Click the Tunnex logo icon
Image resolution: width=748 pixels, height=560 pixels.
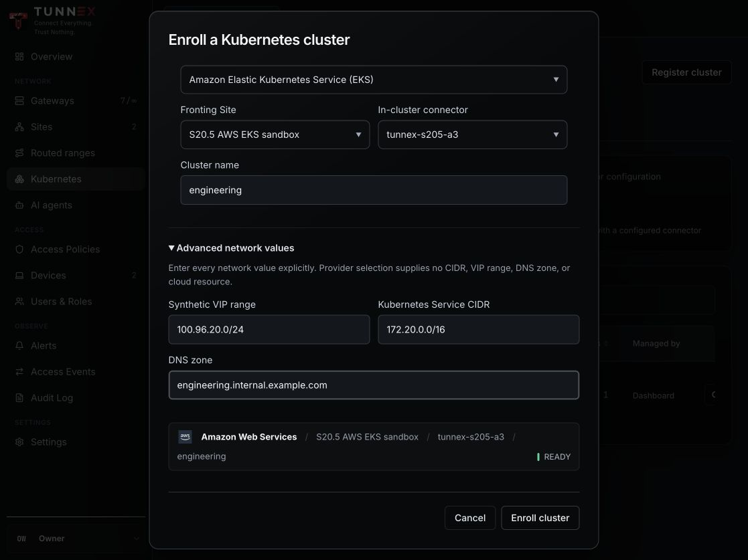click(19, 21)
